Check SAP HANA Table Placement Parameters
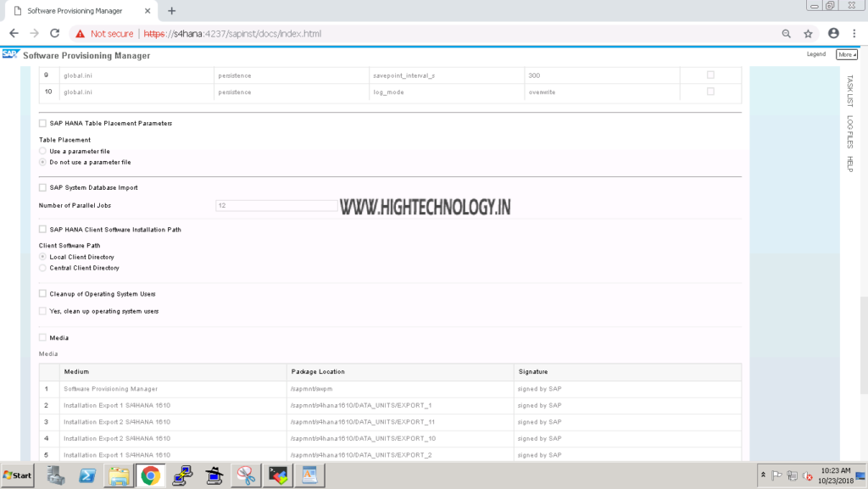868x489 pixels. pos(42,124)
